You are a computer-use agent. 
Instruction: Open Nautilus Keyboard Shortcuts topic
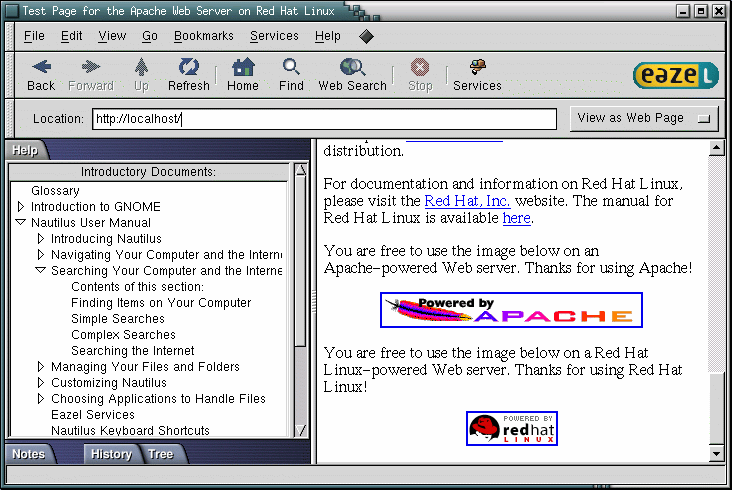[130, 430]
